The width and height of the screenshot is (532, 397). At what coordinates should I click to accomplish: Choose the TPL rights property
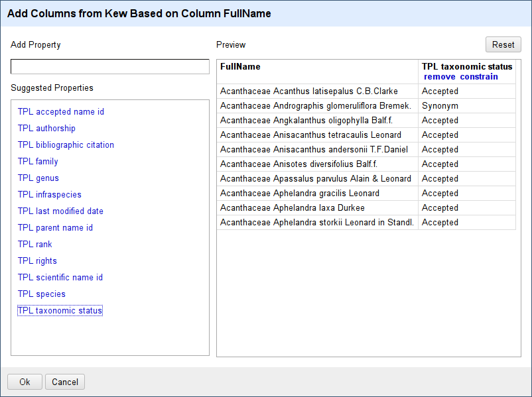(x=37, y=260)
